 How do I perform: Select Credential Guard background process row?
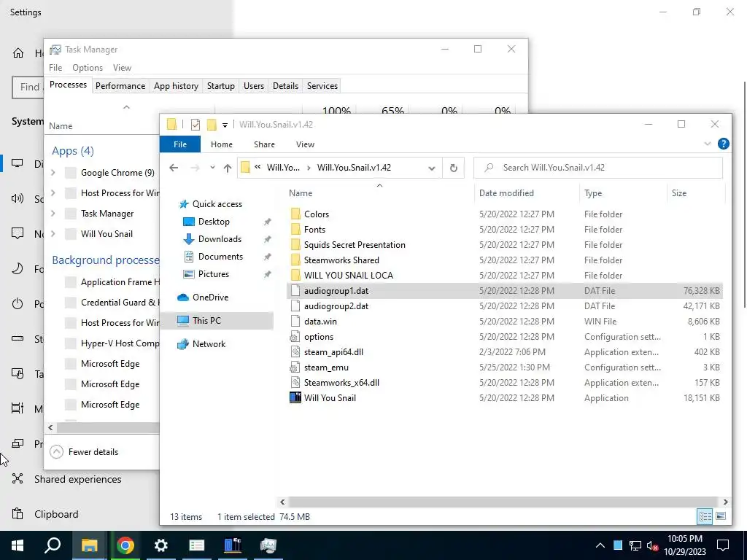point(120,303)
